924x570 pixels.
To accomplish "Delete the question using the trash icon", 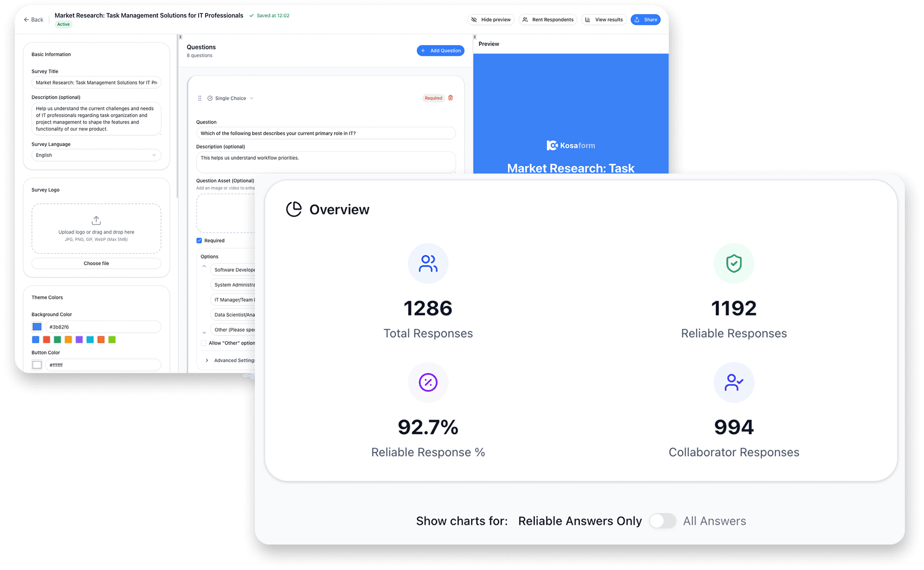I will pyautogui.click(x=450, y=98).
